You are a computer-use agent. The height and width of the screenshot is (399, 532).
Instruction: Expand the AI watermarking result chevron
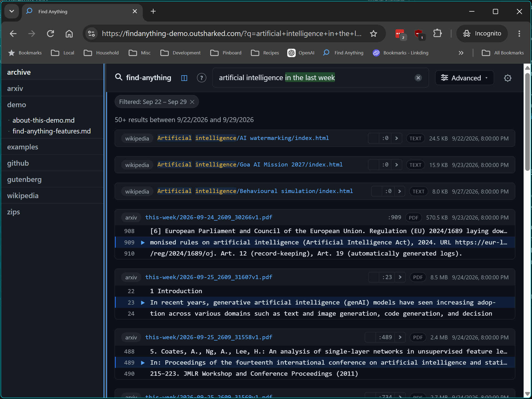pos(396,138)
